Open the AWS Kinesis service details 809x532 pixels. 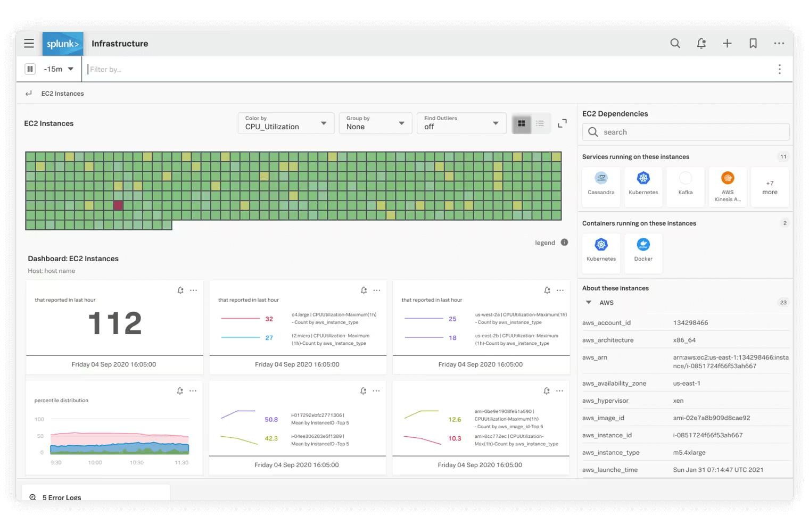click(x=728, y=186)
